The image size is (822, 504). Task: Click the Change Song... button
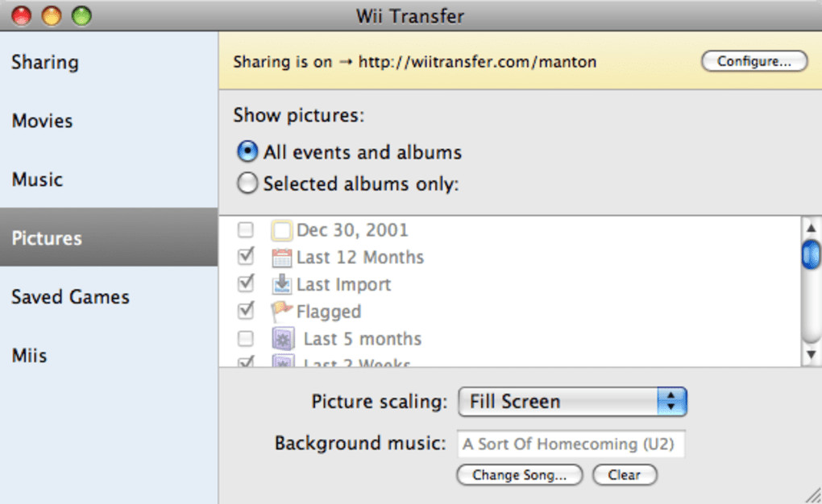pos(519,475)
